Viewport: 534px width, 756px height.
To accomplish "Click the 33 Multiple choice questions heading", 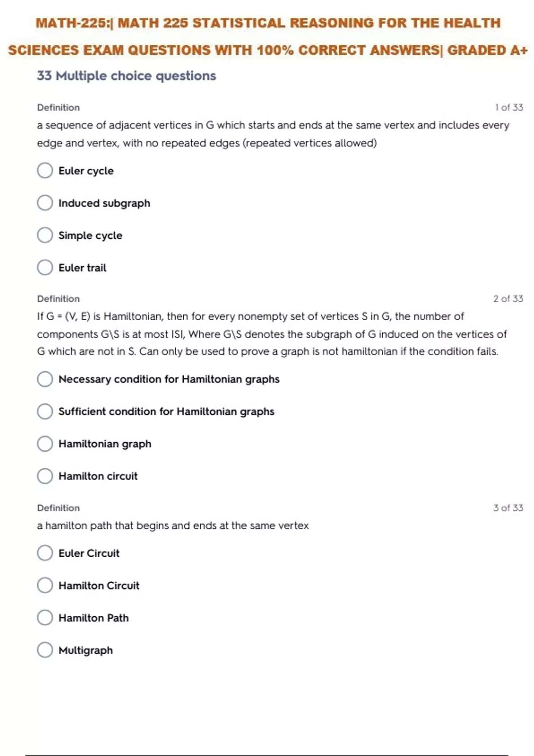I will point(126,76).
